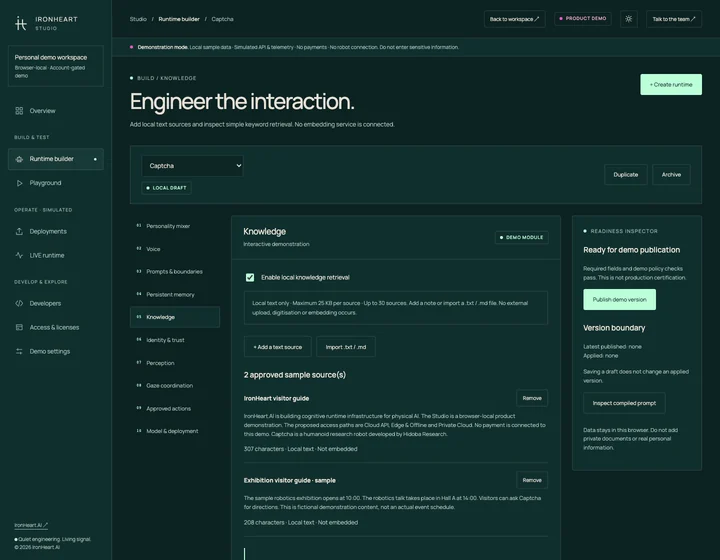This screenshot has height=560, width=720.
Task: Click the LIVE runtime pulse icon
Action: pos(19,255)
